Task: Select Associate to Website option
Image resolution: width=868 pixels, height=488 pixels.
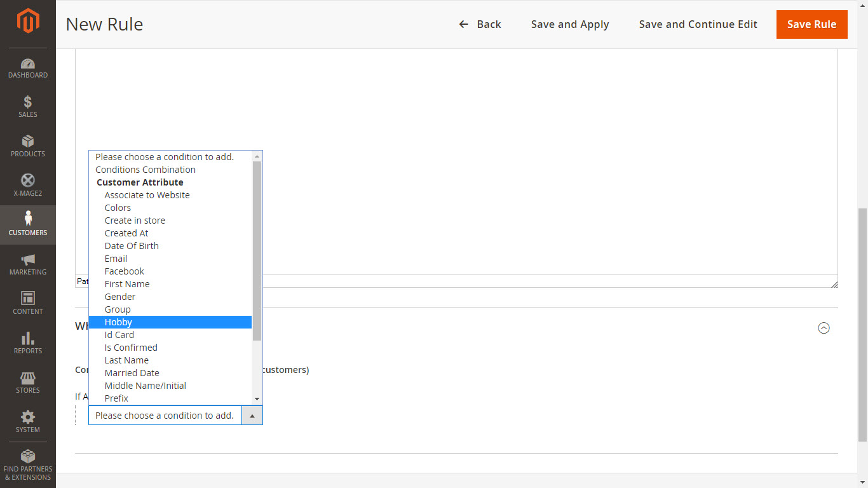Action: point(170,195)
